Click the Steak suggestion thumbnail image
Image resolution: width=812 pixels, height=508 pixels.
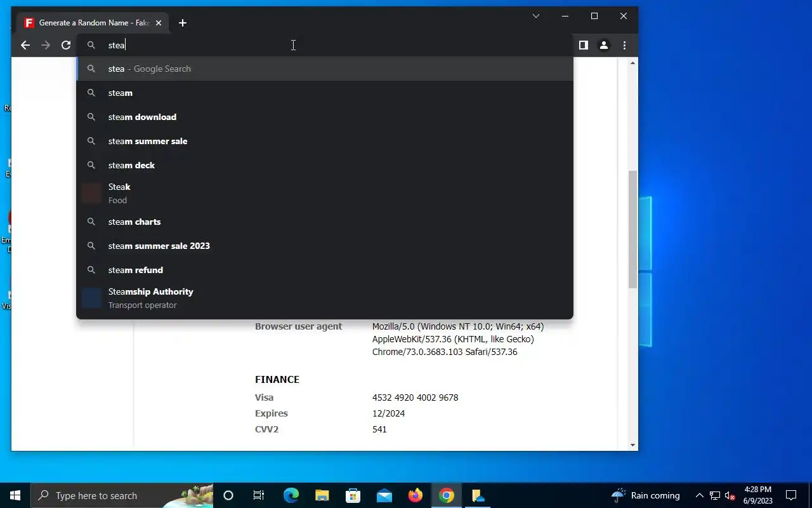pyautogui.click(x=91, y=193)
